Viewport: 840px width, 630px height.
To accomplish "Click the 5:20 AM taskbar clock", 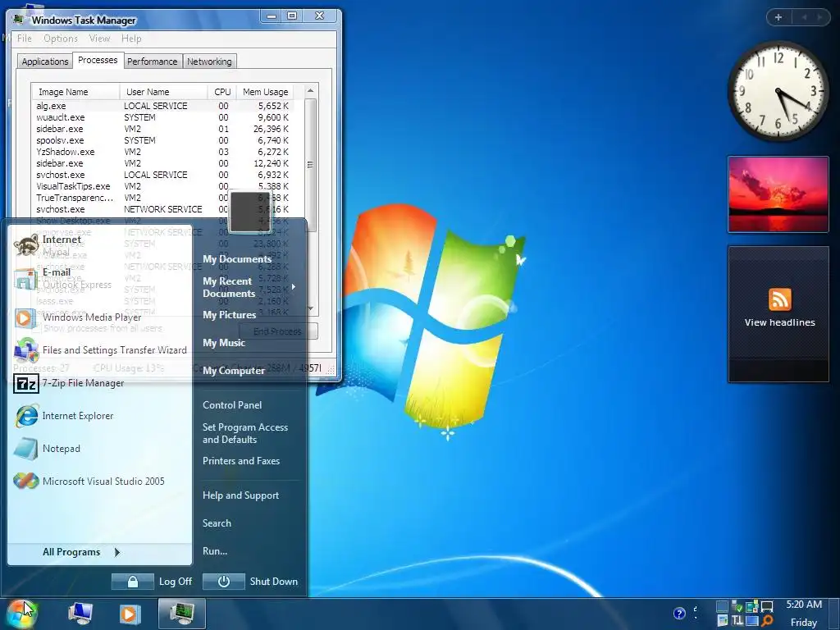I will click(x=804, y=605).
